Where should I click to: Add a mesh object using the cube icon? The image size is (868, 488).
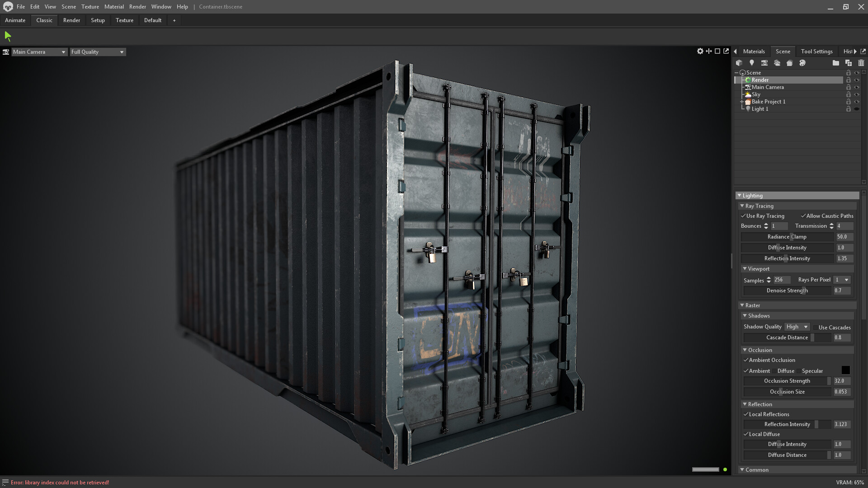pyautogui.click(x=739, y=63)
